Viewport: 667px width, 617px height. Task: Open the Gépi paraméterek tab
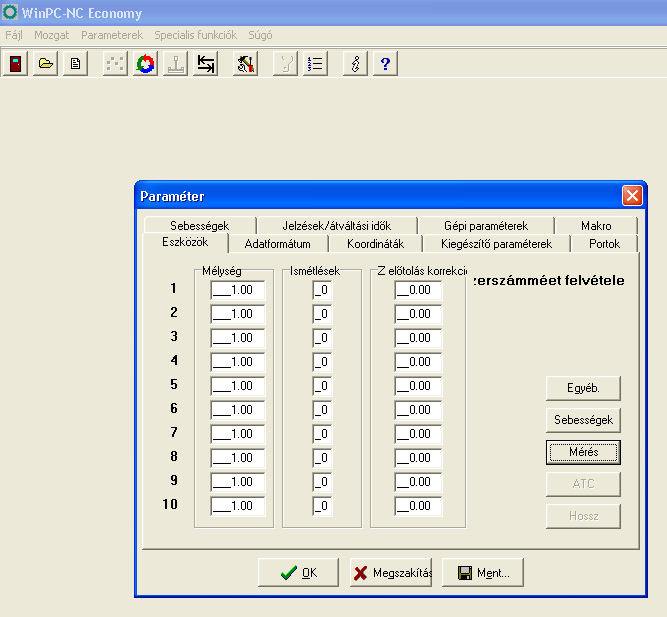click(486, 226)
